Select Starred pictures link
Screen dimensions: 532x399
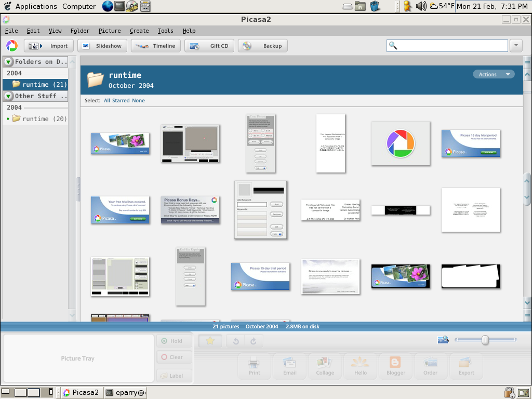coord(121,100)
